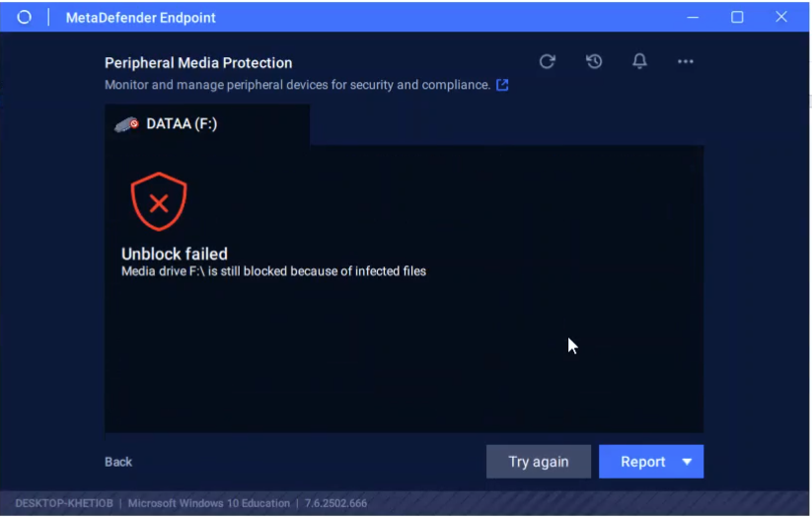Viewport: 812px width, 518px height.
Task: Maximize the MetaDefender Endpoint window
Action: pyautogui.click(x=737, y=17)
